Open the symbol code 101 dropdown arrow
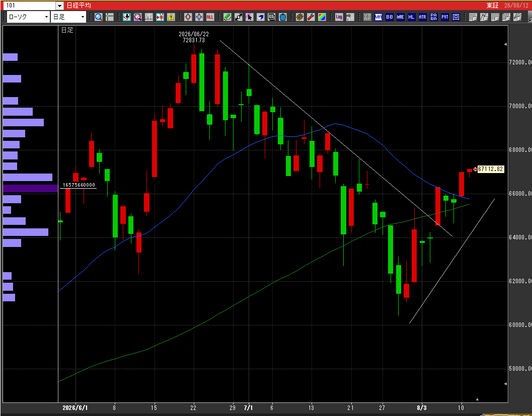Screen dimensions: 532x416 [x=60, y=6]
